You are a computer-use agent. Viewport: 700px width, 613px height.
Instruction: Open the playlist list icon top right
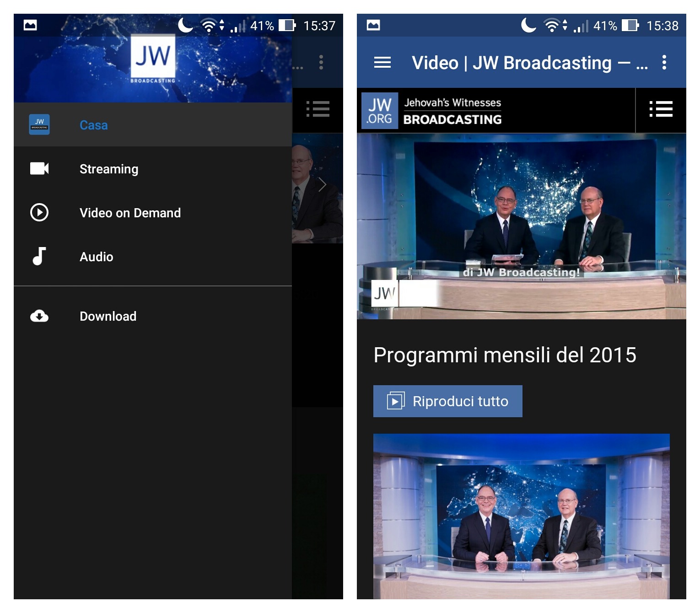tap(661, 110)
